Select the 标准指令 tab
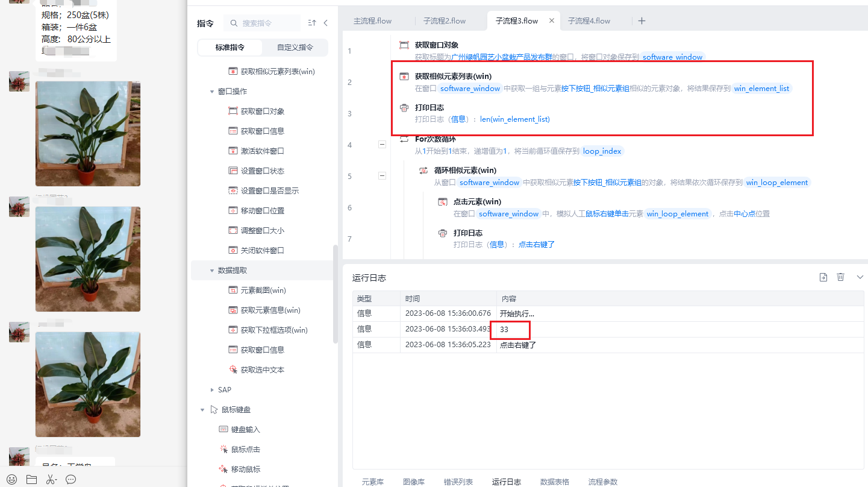The width and height of the screenshot is (868, 487). pos(230,47)
